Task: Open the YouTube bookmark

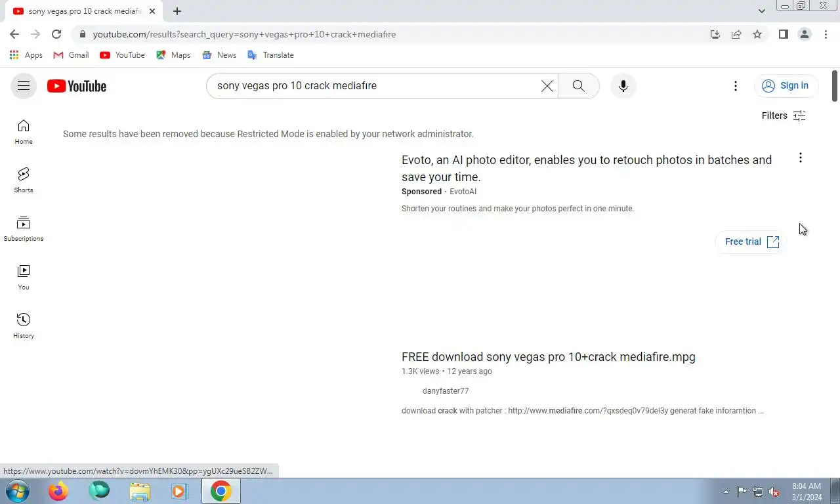Action: click(x=122, y=55)
